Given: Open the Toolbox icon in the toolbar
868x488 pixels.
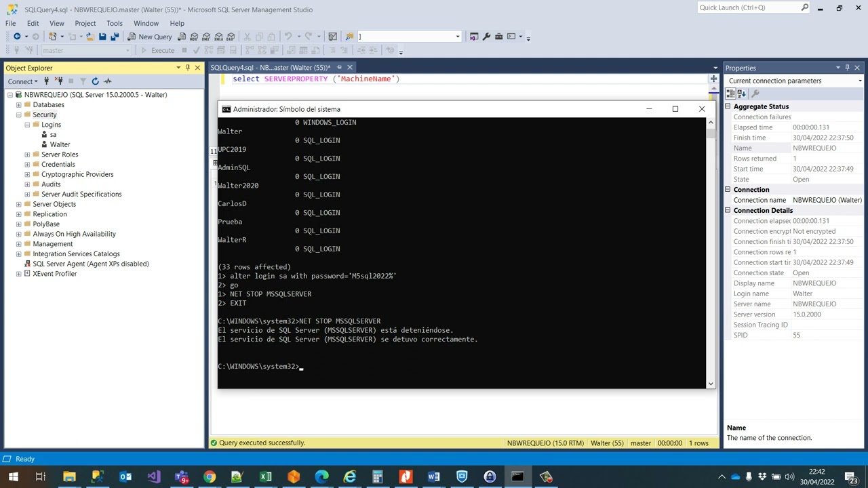Looking at the screenshot, I should 498,37.
